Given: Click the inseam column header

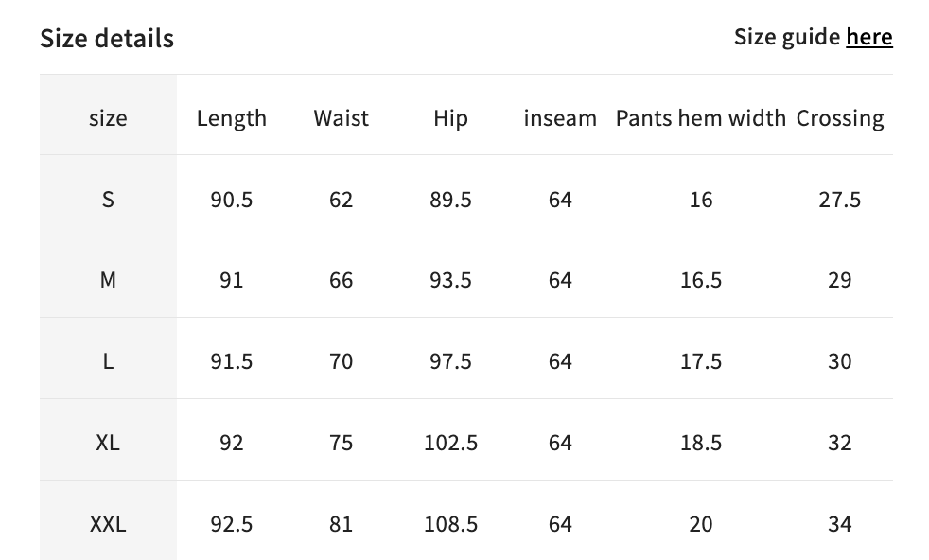Looking at the screenshot, I should point(560,118).
